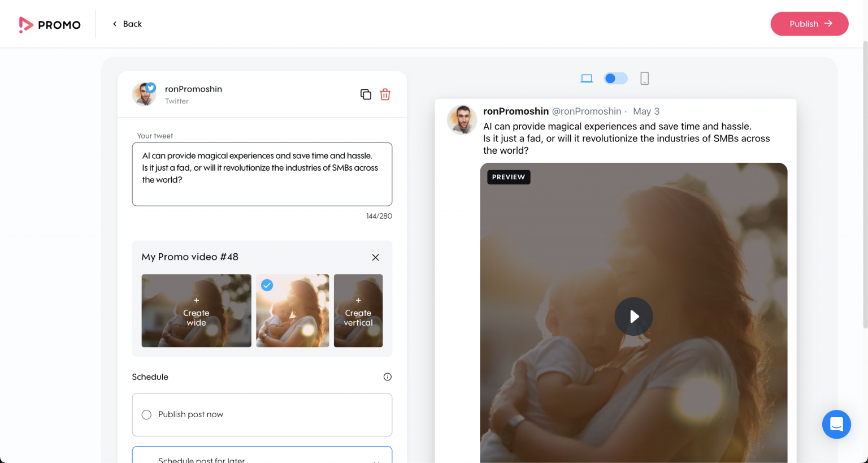
Task: Select the @ronPromoshin handle in the preview
Action: [587, 111]
